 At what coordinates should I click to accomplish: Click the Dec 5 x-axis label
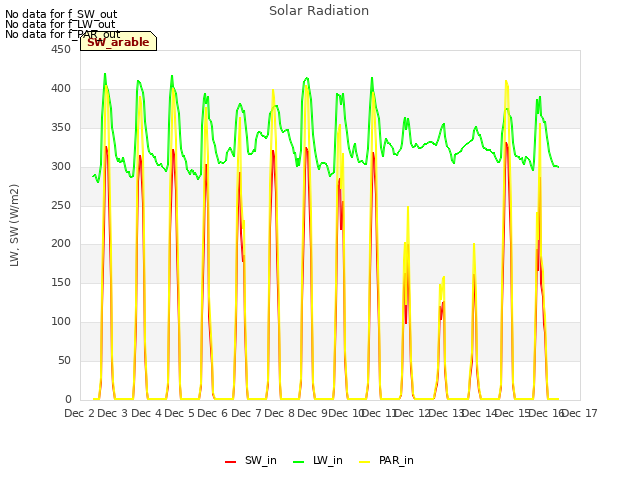coord(179,413)
